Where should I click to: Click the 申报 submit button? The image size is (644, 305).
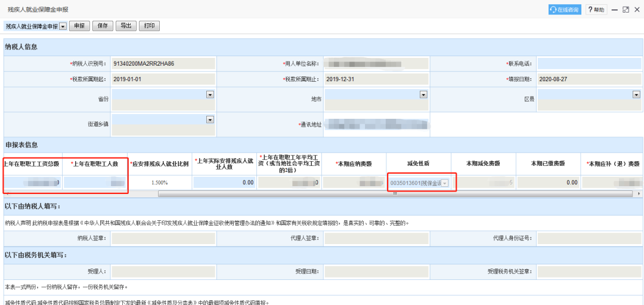pyautogui.click(x=79, y=26)
